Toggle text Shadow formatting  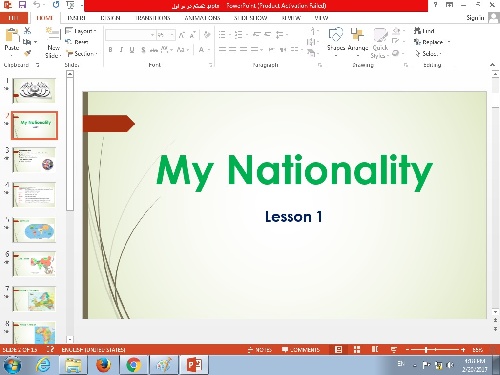click(143, 50)
